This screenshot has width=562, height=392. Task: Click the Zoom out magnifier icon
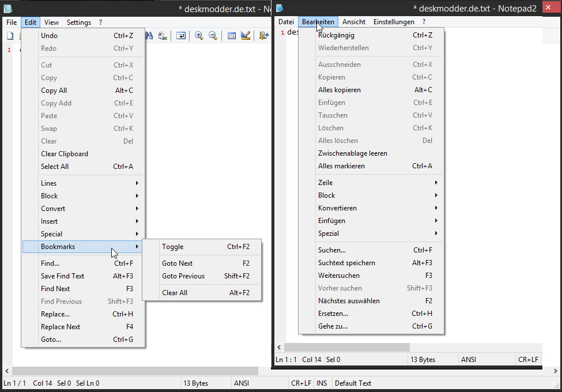pyautogui.click(x=213, y=36)
